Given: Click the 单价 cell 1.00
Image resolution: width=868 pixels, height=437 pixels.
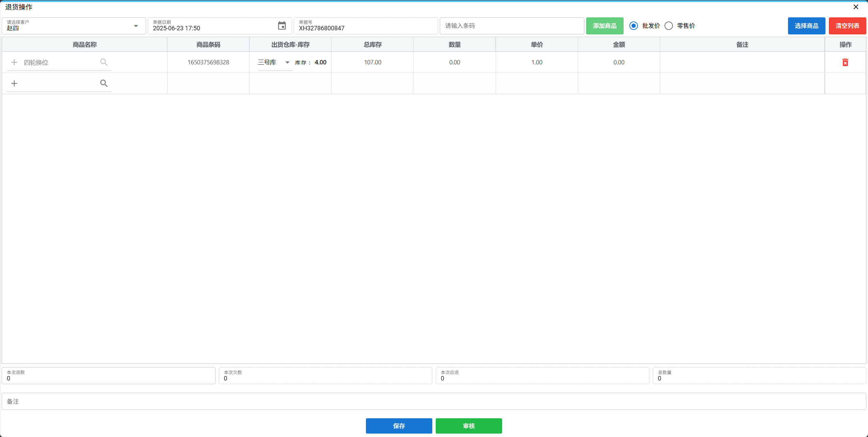Looking at the screenshot, I should coord(536,62).
